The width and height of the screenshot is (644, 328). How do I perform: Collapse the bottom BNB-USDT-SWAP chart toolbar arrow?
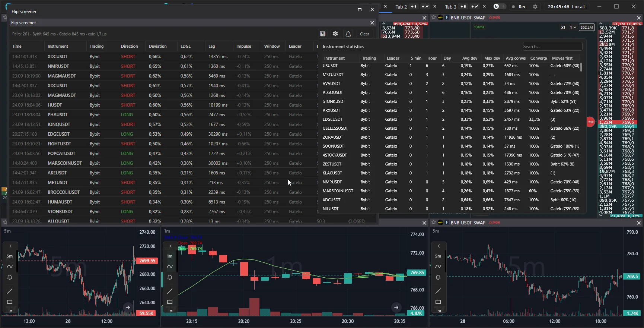tap(439, 246)
